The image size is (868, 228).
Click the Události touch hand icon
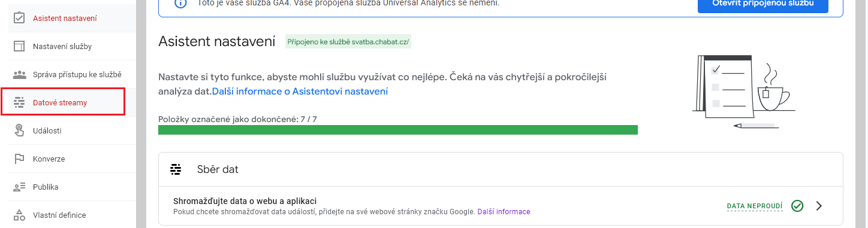[19, 130]
